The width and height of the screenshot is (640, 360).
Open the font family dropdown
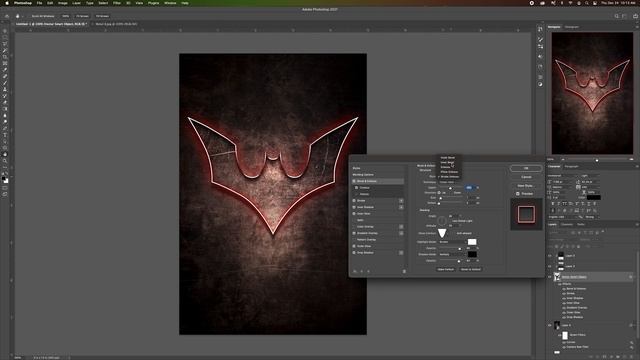coord(562,176)
